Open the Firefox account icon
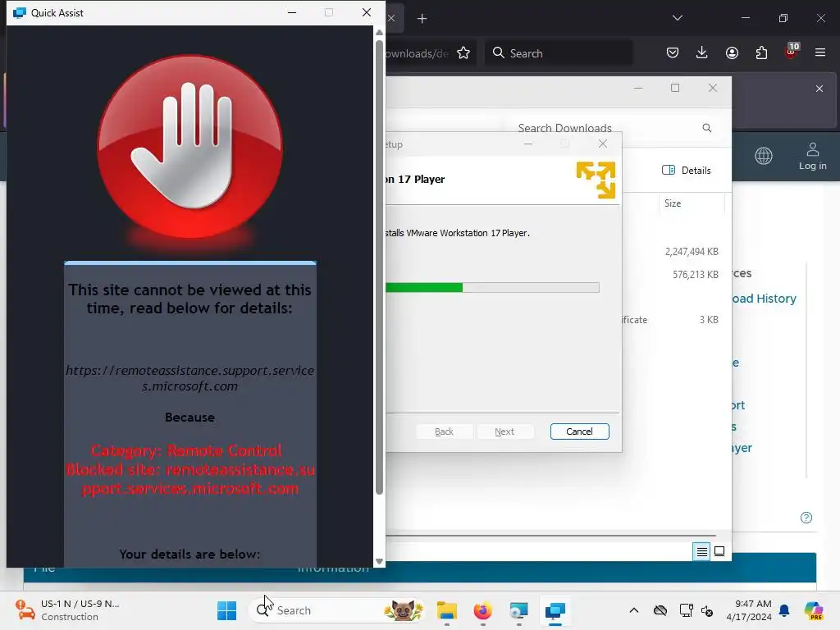Image resolution: width=840 pixels, height=630 pixels. pyautogui.click(x=732, y=52)
